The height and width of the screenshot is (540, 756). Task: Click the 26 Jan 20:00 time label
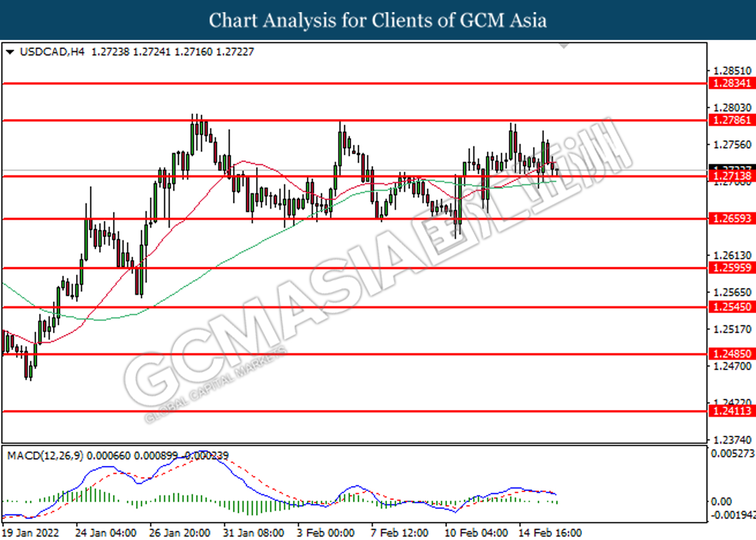click(179, 533)
